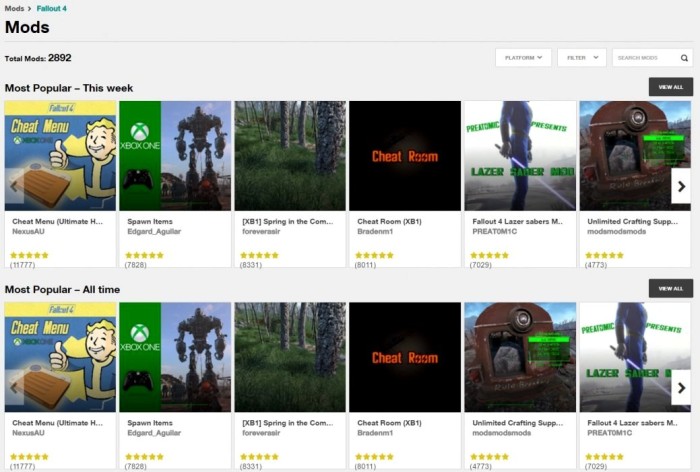The image size is (700, 472).
Task: Go back in This week carousel left arrow
Action: (x=14, y=186)
